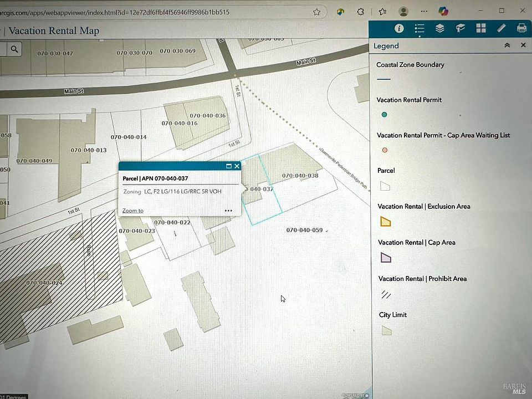Bookmark page with browser star icon
The height and width of the screenshot is (399, 532).
pyautogui.click(x=317, y=12)
